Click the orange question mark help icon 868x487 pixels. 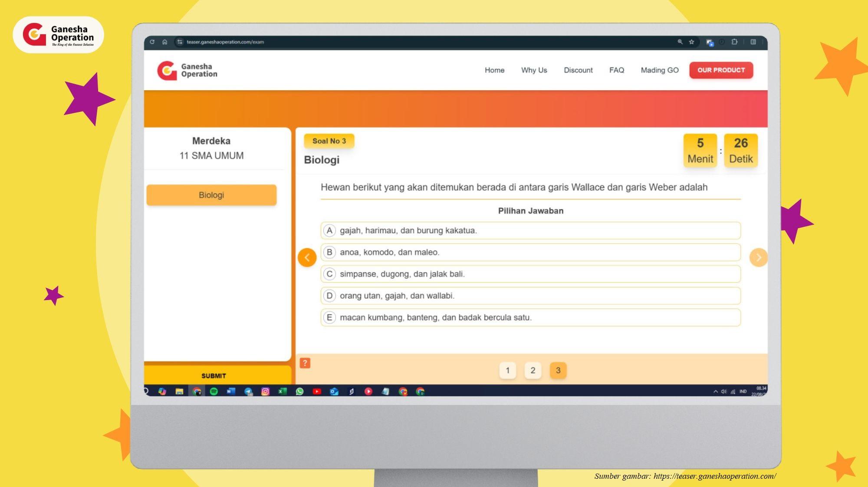point(305,363)
